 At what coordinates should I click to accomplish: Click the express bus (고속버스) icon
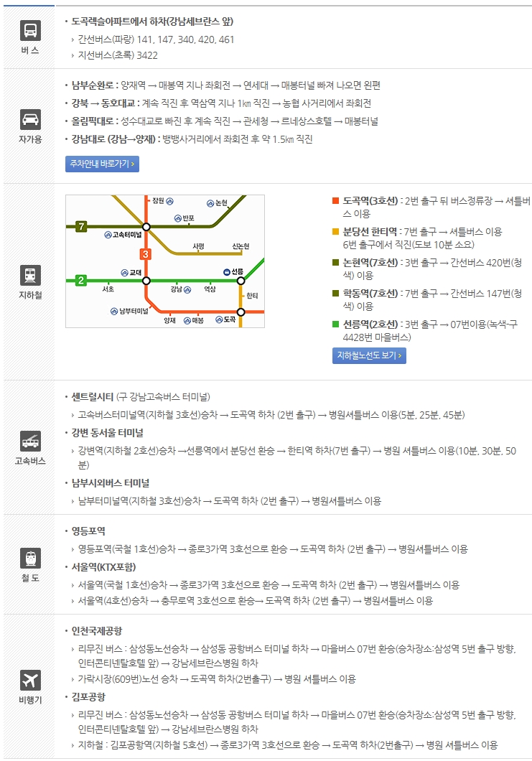point(30,442)
